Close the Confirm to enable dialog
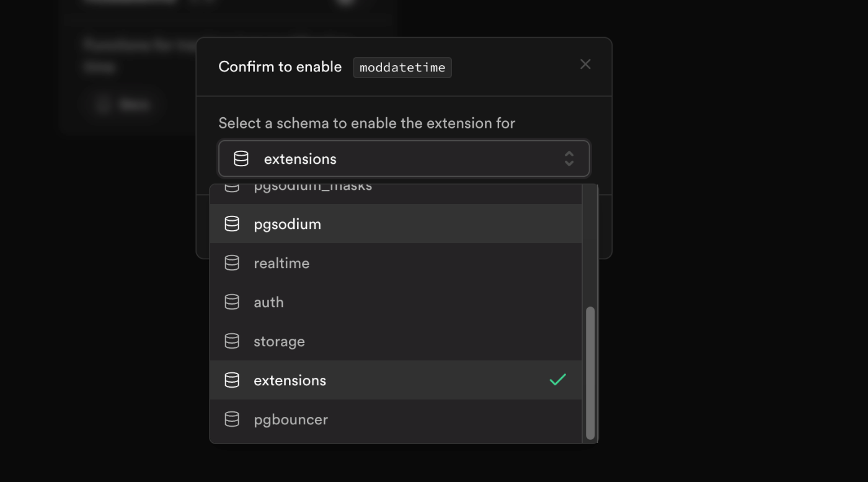868x482 pixels. [585, 64]
